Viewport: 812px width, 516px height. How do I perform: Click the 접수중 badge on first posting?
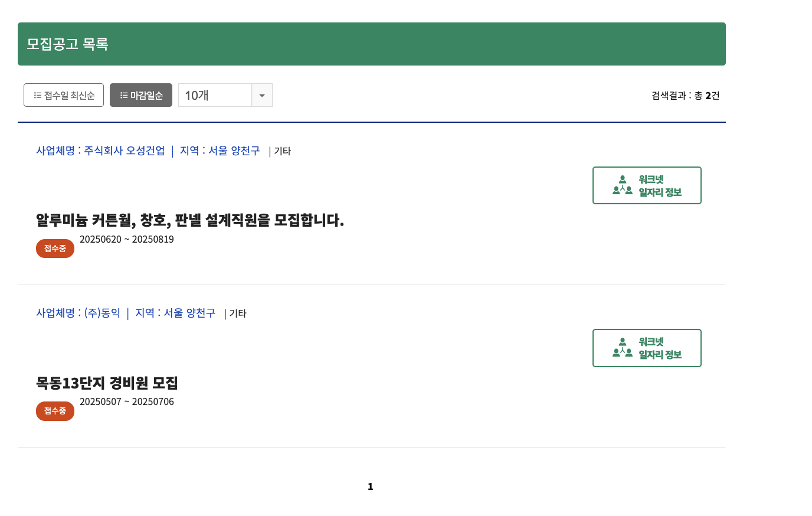[x=55, y=248]
